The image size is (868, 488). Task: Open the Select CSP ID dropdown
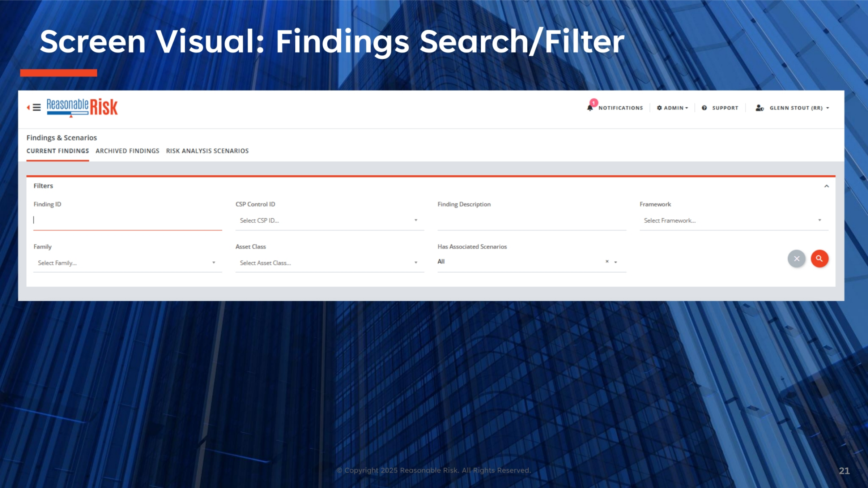click(329, 220)
